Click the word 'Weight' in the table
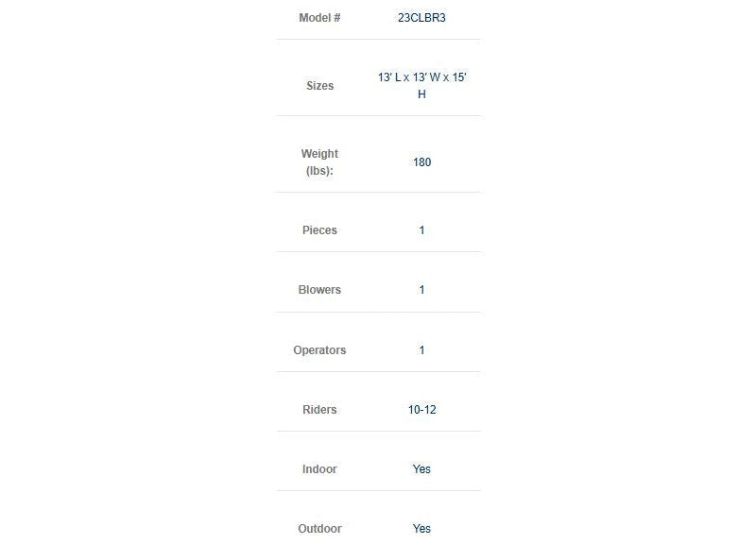756x544 pixels. tap(319, 154)
